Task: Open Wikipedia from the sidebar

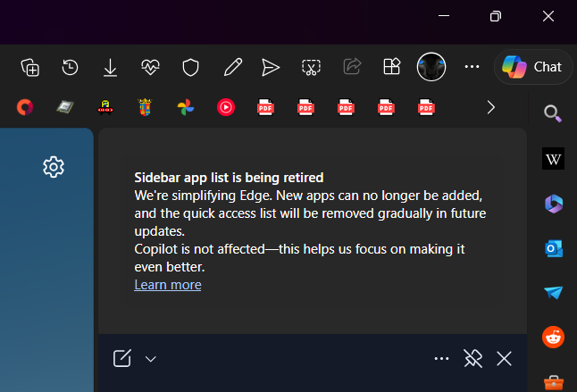Action: coord(553,159)
